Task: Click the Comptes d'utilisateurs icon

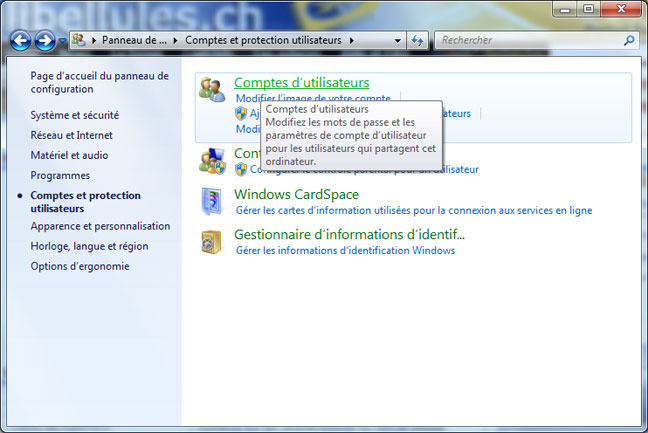Action: pyautogui.click(x=212, y=89)
